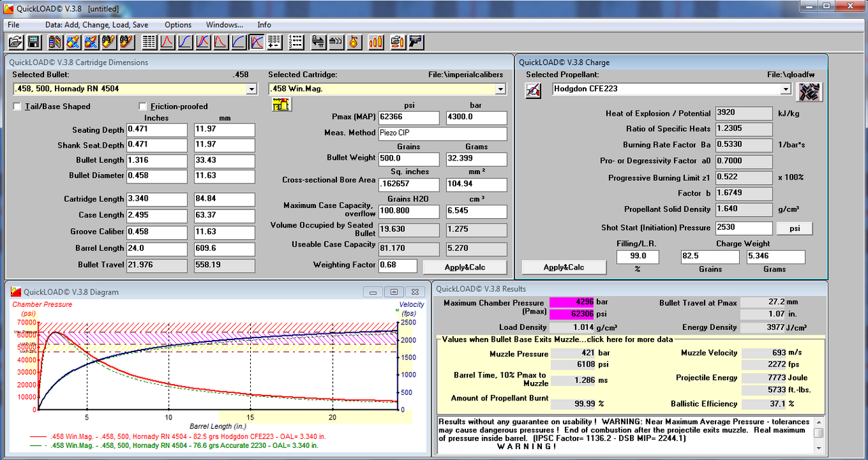Click the Shank Seat.Depth inches field
The height and width of the screenshot is (460, 868).
click(x=157, y=145)
